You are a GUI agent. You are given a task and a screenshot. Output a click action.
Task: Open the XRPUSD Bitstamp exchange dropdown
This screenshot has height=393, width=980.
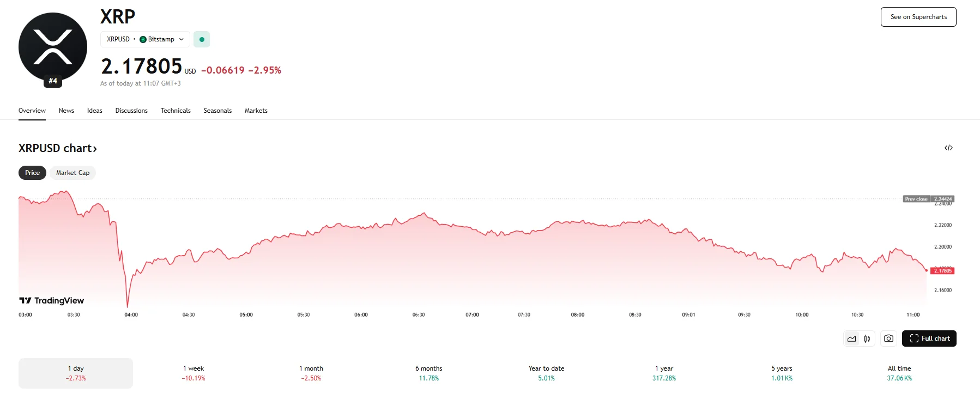click(145, 39)
